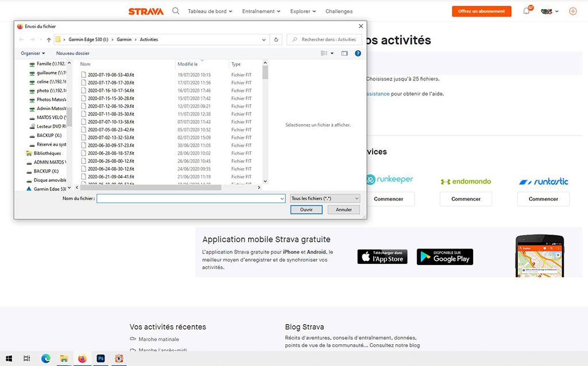
Task: Select file 2020-06-21-09-04-41.fit
Action: point(111,177)
